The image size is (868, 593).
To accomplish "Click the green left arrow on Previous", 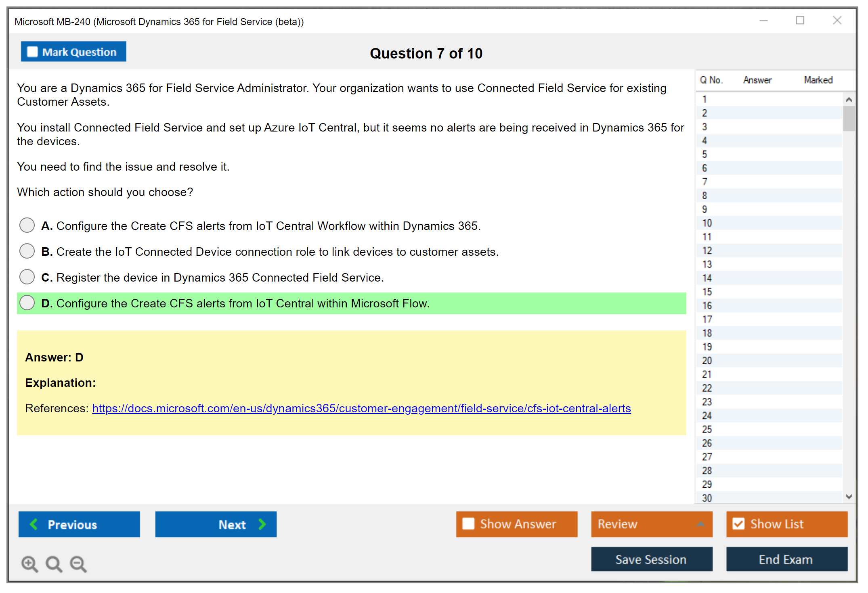I will coord(34,524).
